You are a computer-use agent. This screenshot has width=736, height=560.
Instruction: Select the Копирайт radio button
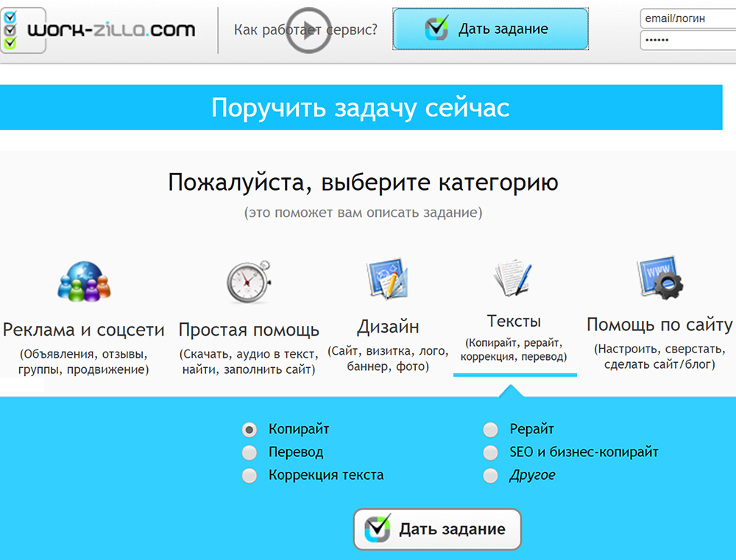click(250, 430)
